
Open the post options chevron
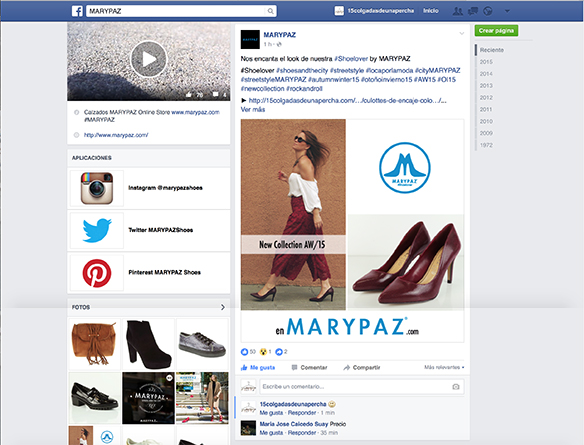tap(461, 34)
